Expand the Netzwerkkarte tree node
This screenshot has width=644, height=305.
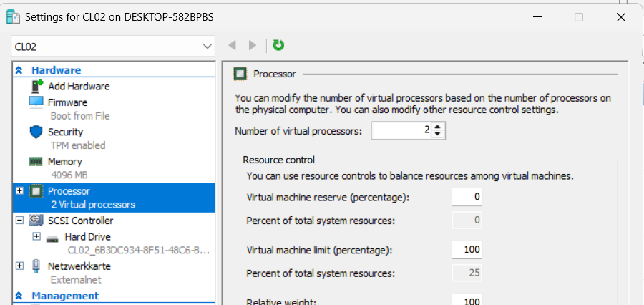(19, 266)
